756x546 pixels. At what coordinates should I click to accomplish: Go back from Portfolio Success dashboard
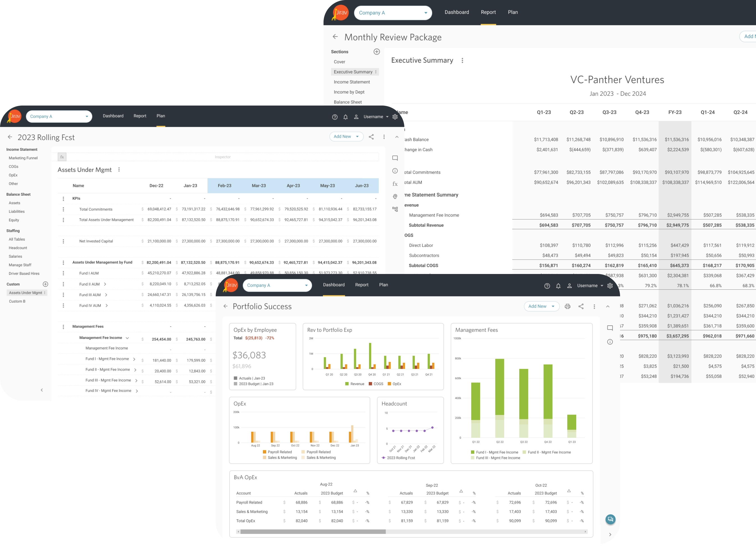pos(226,306)
